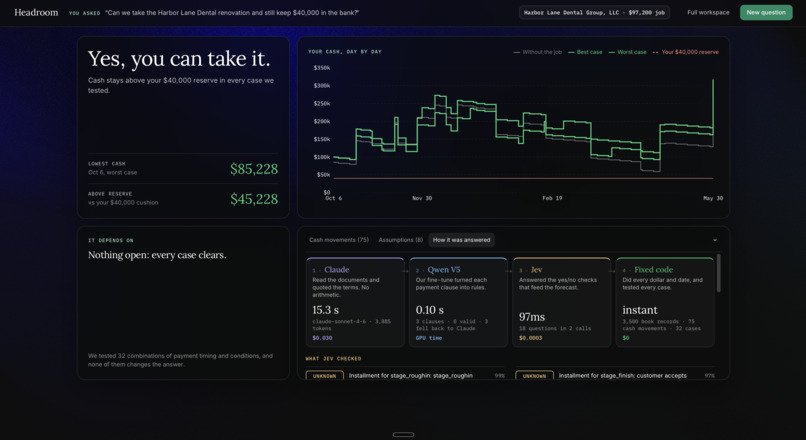
Task: Click the $45,228 above reserve value
Action: click(x=254, y=199)
